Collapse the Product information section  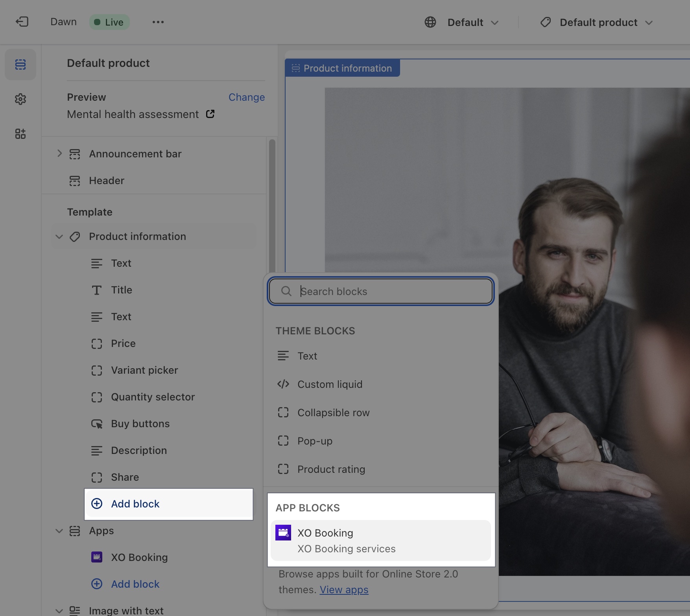point(59,236)
